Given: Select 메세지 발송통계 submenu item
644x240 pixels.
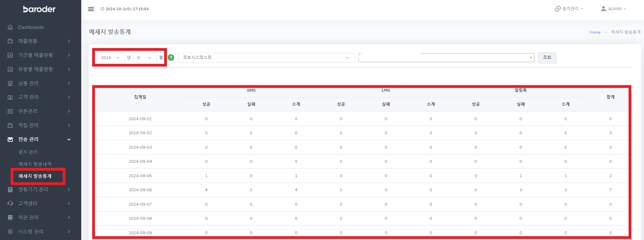Looking at the screenshot, I should (x=35, y=176).
